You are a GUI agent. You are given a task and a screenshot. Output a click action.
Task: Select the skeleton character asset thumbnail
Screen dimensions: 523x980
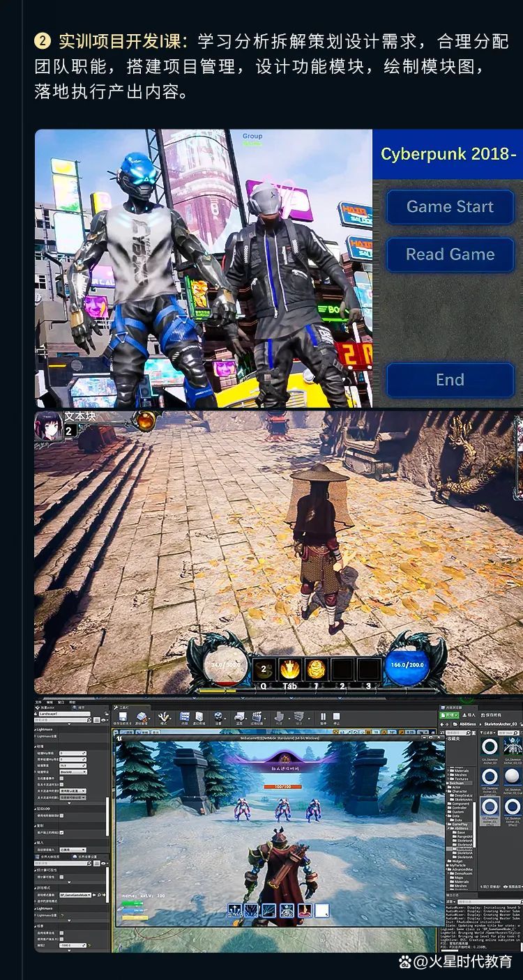pyautogui.click(x=513, y=747)
